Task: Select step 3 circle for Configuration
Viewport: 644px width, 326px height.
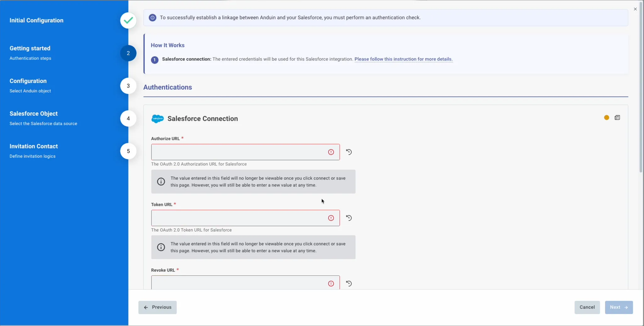Action: point(128,86)
